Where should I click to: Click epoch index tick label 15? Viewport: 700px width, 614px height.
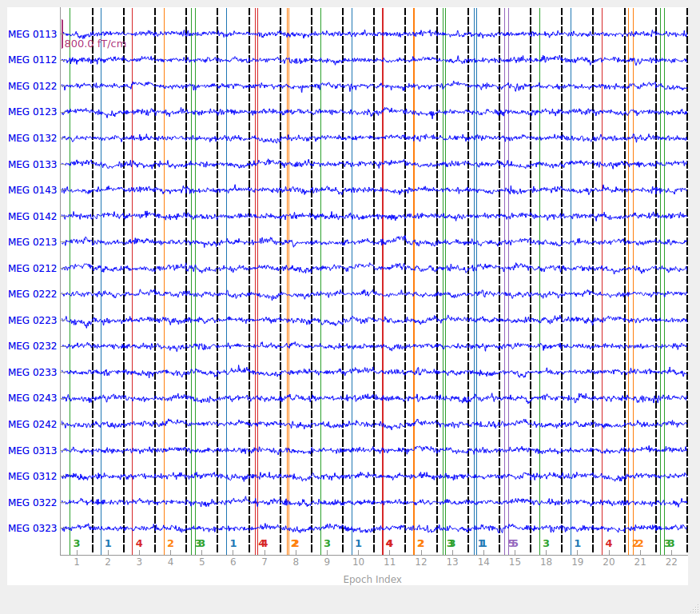pyautogui.click(x=515, y=562)
